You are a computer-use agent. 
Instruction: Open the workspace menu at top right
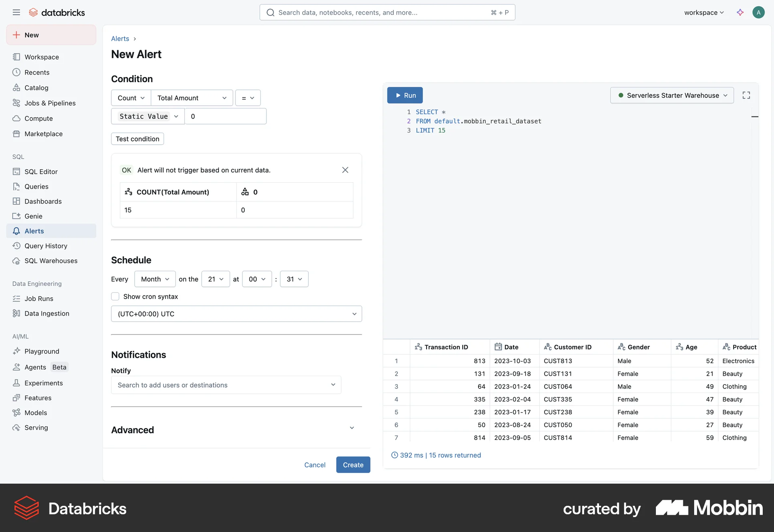pos(703,12)
